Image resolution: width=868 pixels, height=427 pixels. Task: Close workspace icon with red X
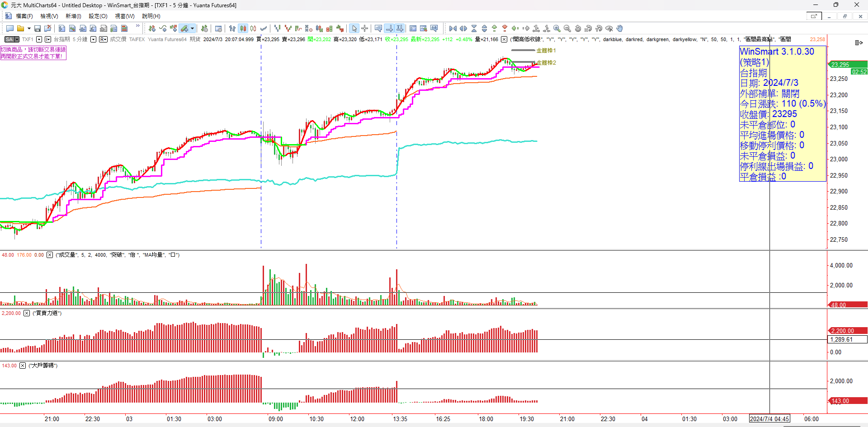(x=48, y=28)
